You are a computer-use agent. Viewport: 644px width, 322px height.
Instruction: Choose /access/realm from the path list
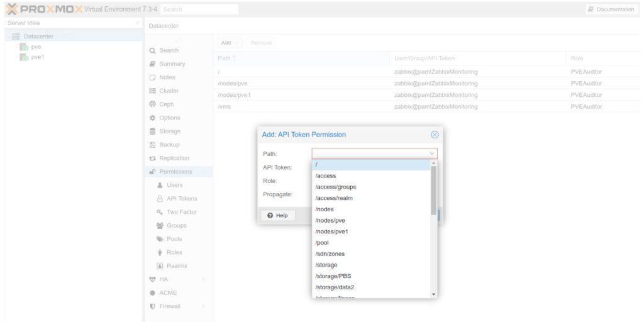coord(371,198)
